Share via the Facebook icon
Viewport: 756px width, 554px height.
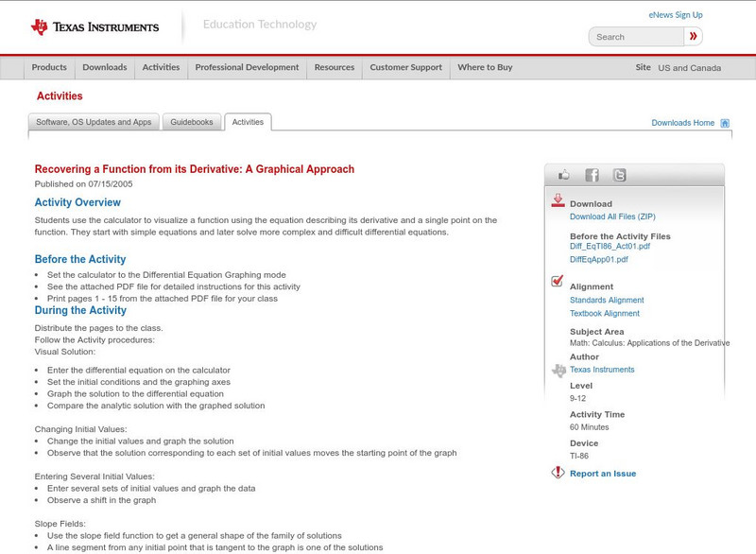pyautogui.click(x=592, y=175)
